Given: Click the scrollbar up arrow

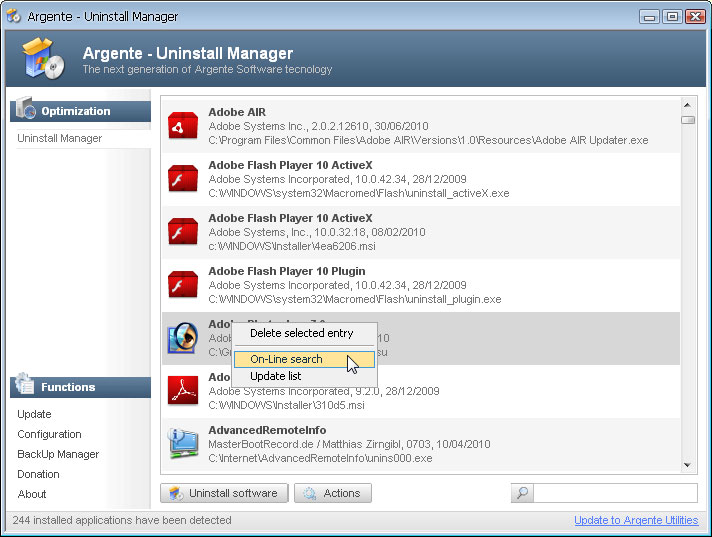Looking at the screenshot, I should (687, 105).
